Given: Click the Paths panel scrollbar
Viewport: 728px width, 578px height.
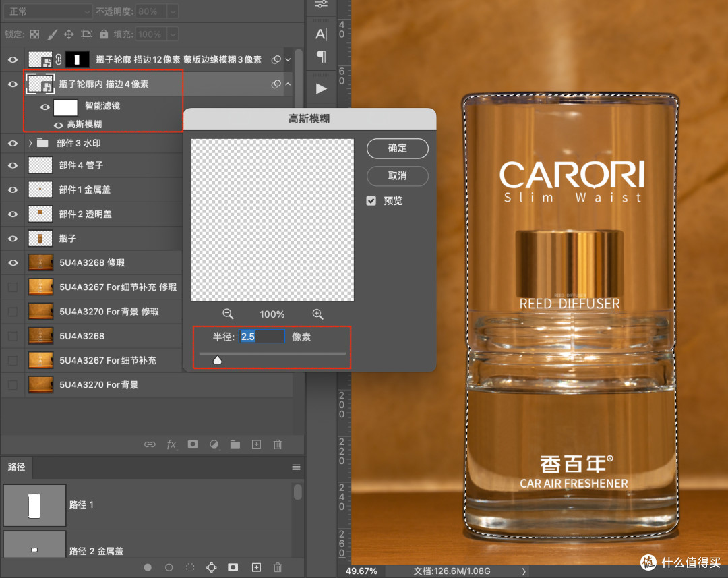Looking at the screenshot, I should click(298, 492).
